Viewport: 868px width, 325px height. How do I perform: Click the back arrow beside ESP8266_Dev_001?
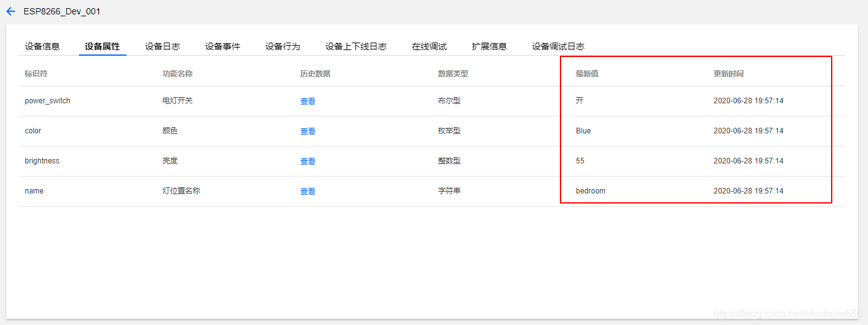(11, 11)
